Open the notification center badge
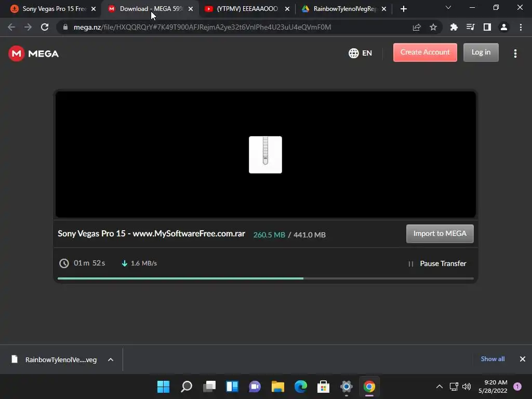 click(x=517, y=387)
